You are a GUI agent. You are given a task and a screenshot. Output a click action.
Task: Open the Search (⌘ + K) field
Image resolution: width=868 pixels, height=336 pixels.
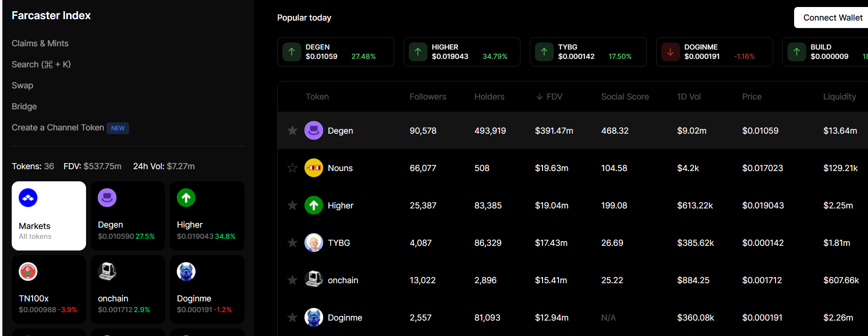click(41, 64)
